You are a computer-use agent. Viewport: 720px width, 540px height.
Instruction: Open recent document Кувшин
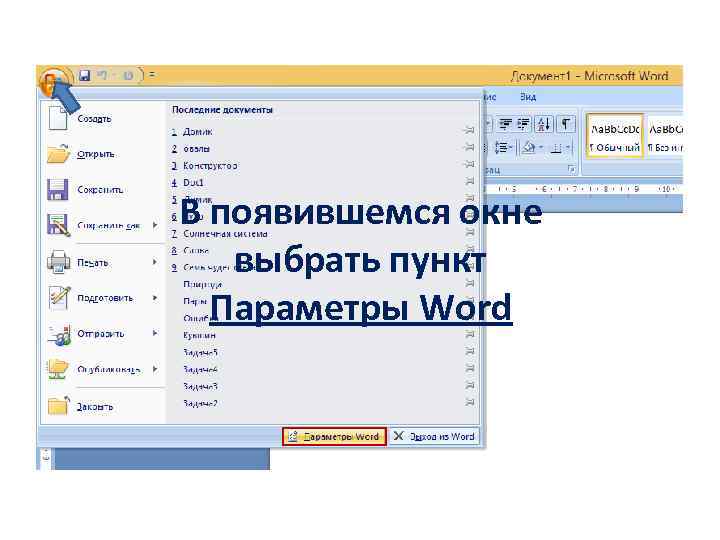[x=199, y=336]
